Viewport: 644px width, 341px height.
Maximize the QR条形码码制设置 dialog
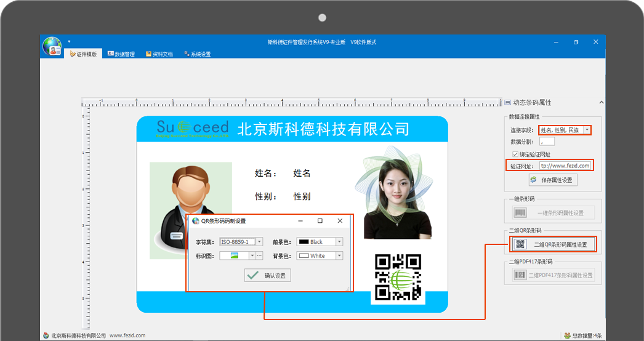(x=320, y=220)
